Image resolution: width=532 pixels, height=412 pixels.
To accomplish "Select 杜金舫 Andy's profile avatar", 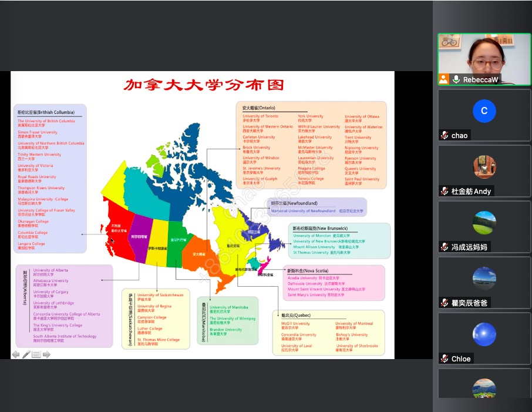I will [x=484, y=167].
